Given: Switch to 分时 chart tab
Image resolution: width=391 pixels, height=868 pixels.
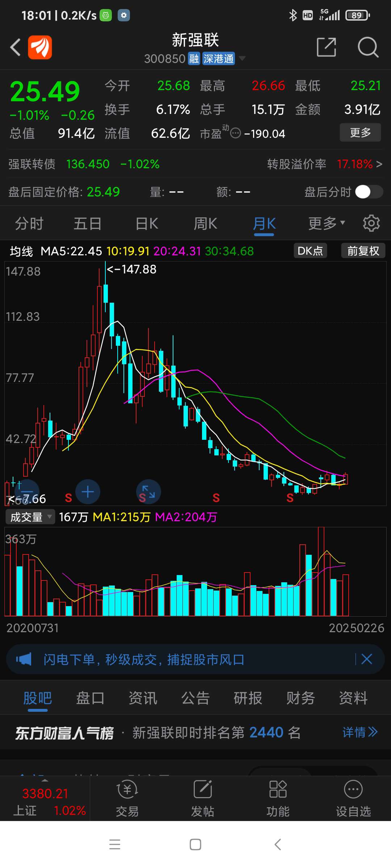Looking at the screenshot, I should point(29,224).
